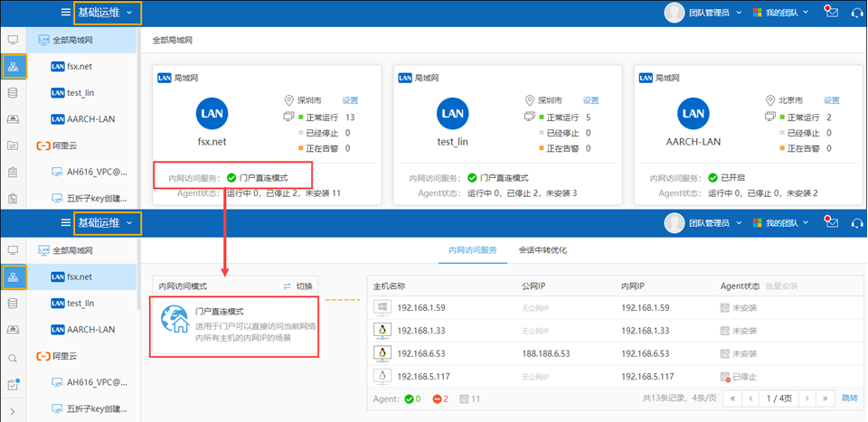This screenshot has width=868, height=422.
Task: Select the 内网访问服务 tab
Action: point(472,250)
